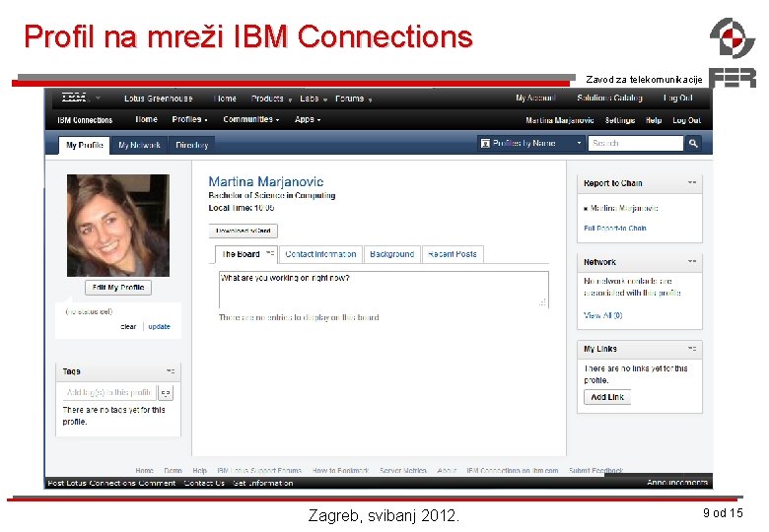Click the search magnifier button
The height and width of the screenshot is (532, 769).
click(693, 143)
